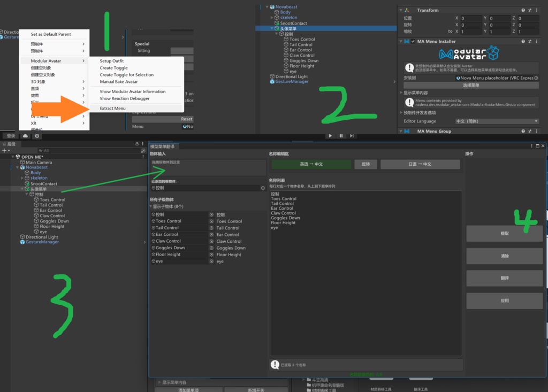Click the Directional Light icon in the Hierarchy
Image resolution: width=548 pixels, height=392 pixels.
[x=22, y=237]
